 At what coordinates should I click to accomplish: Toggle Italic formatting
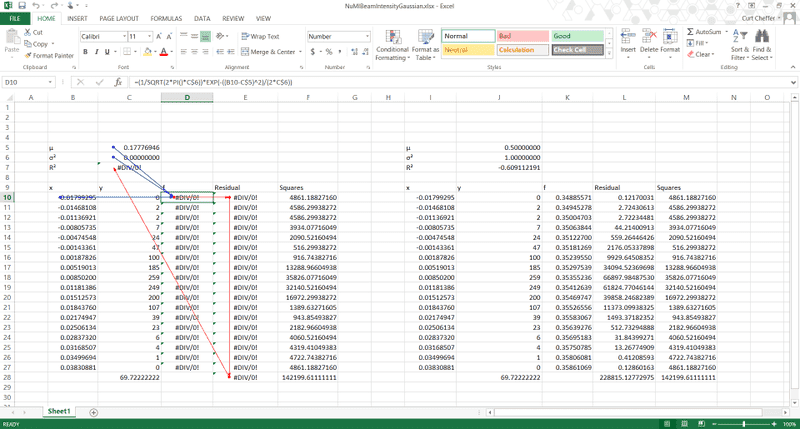(96, 51)
